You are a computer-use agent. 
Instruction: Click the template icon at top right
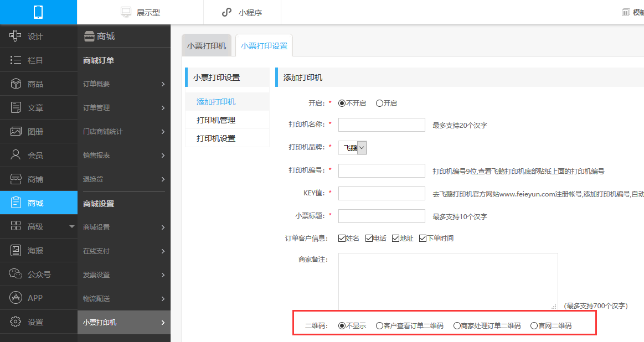tap(626, 12)
